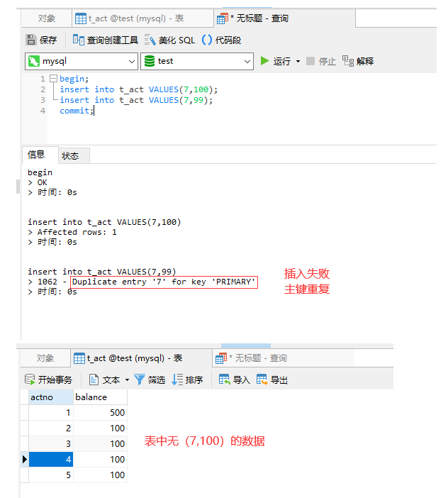The width and height of the screenshot is (448, 498).
Task: Open the mysql connection dropdown
Action: (x=131, y=61)
